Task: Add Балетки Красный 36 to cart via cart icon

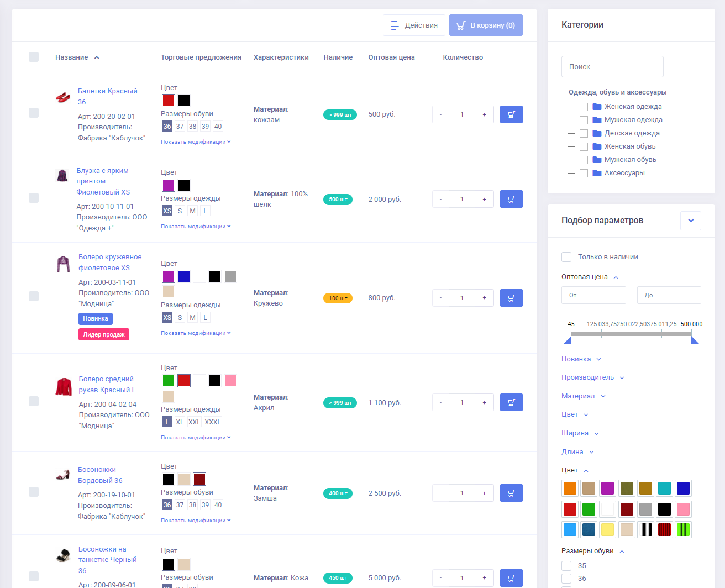Action: 511,114
